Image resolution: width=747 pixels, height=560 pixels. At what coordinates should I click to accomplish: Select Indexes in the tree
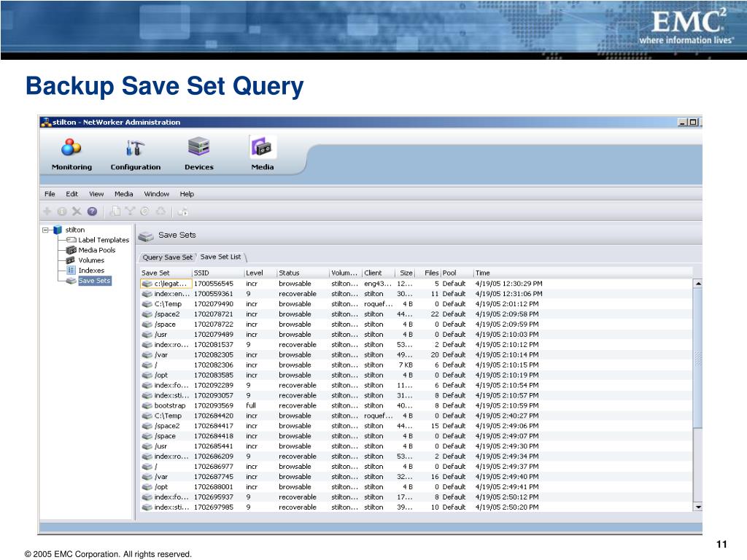tap(91, 271)
